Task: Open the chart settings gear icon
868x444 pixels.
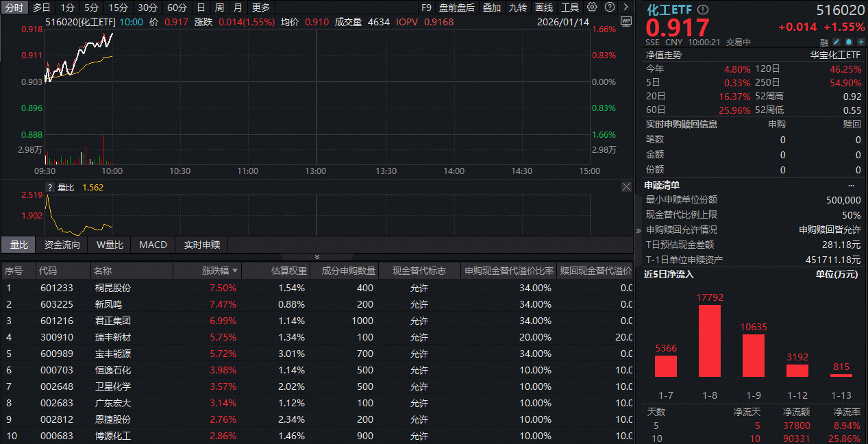Action: pos(591,8)
